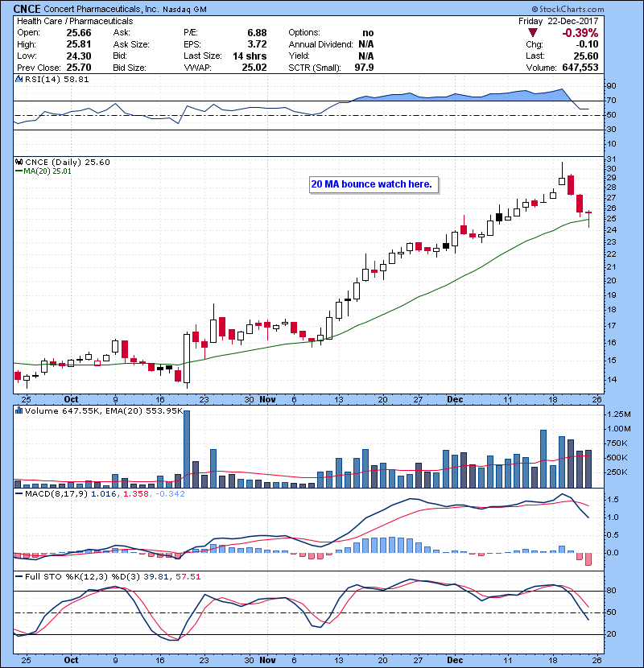The image size is (644, 668).
Task: Click the EPS value 3.72
Action: 257,44
